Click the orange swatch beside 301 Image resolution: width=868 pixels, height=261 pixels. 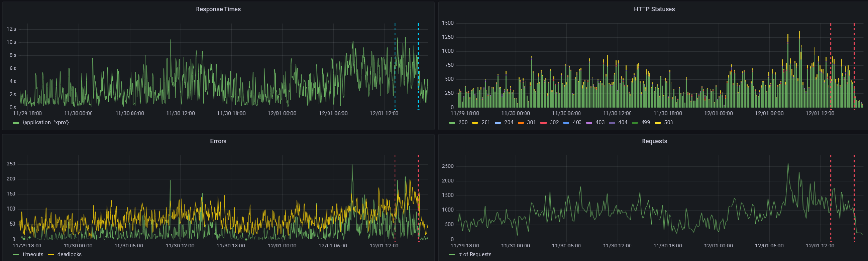521,123
